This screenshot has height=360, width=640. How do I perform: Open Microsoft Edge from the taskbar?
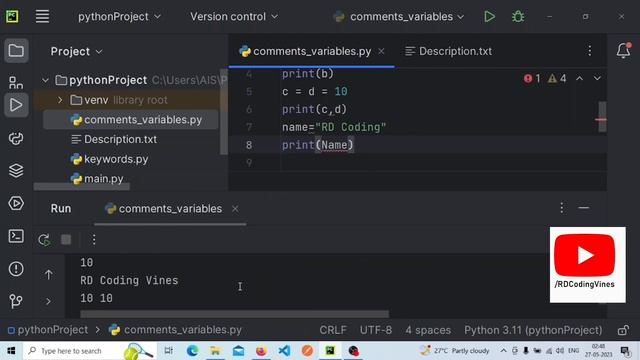[x=192, y=351]
